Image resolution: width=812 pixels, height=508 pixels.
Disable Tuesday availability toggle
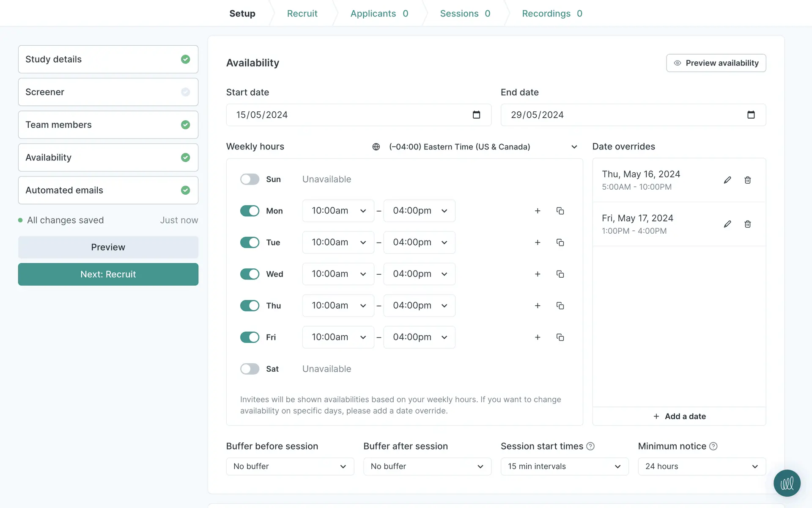click(x=250, y=243)
